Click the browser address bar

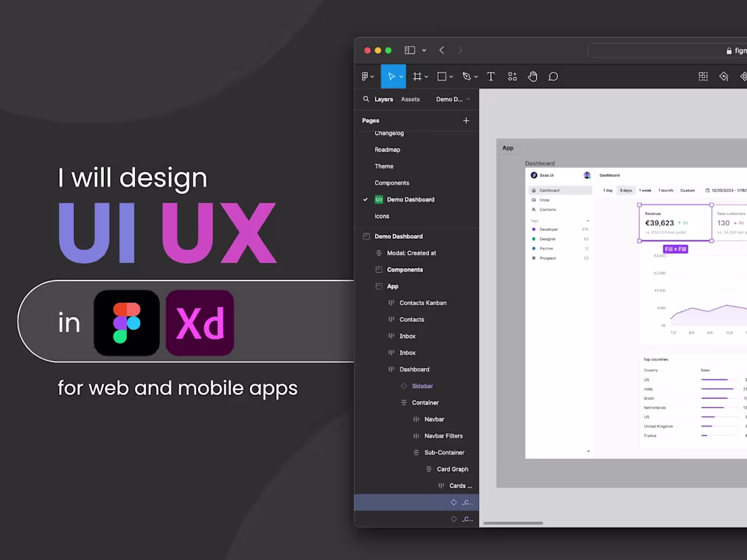pyautogui.click(x=668, y=50)
